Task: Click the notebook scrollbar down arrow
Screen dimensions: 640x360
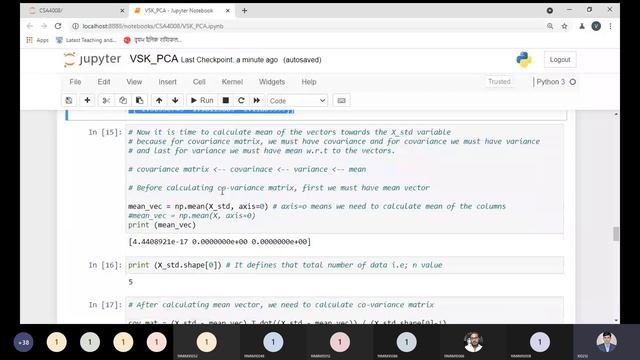Action: click(616, 320)
